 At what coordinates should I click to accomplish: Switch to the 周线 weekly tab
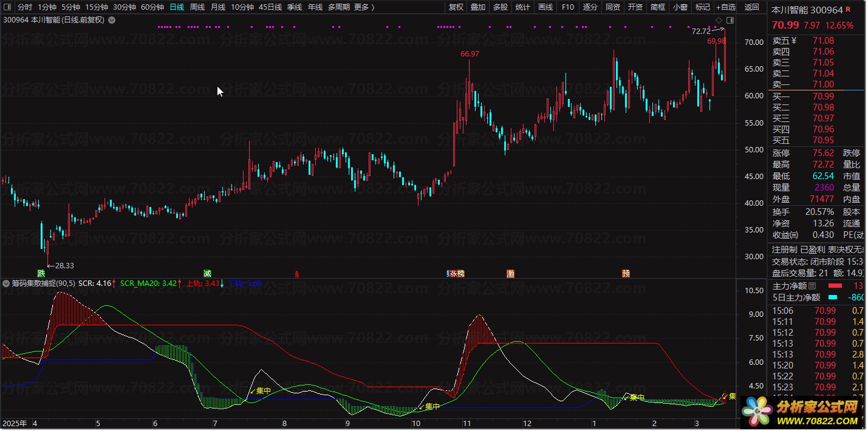197,7
